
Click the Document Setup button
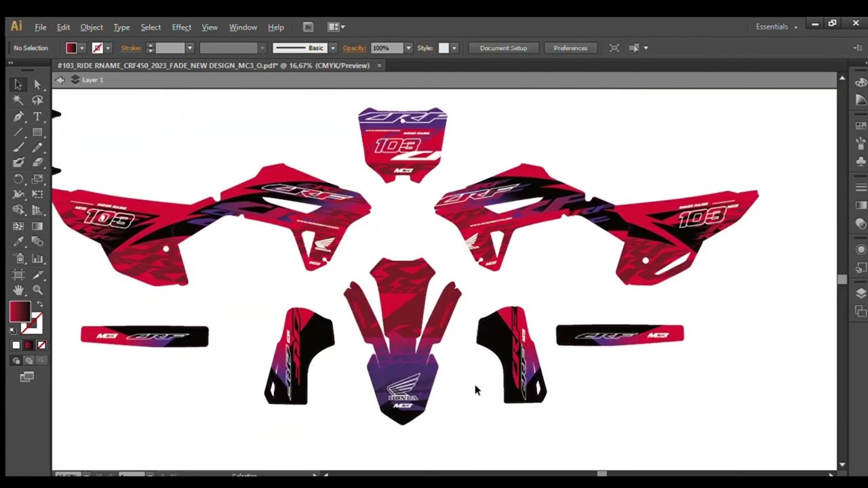(503, 48)
